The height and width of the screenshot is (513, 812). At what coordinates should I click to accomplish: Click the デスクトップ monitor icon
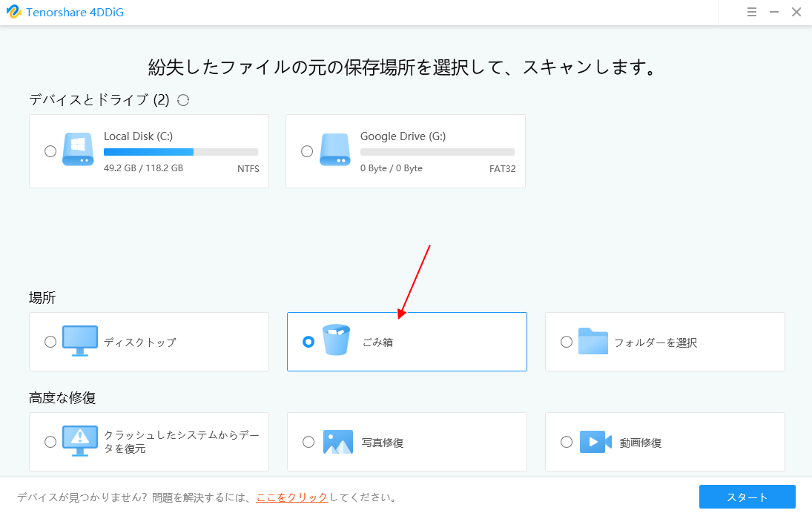(x=80, y=340)
